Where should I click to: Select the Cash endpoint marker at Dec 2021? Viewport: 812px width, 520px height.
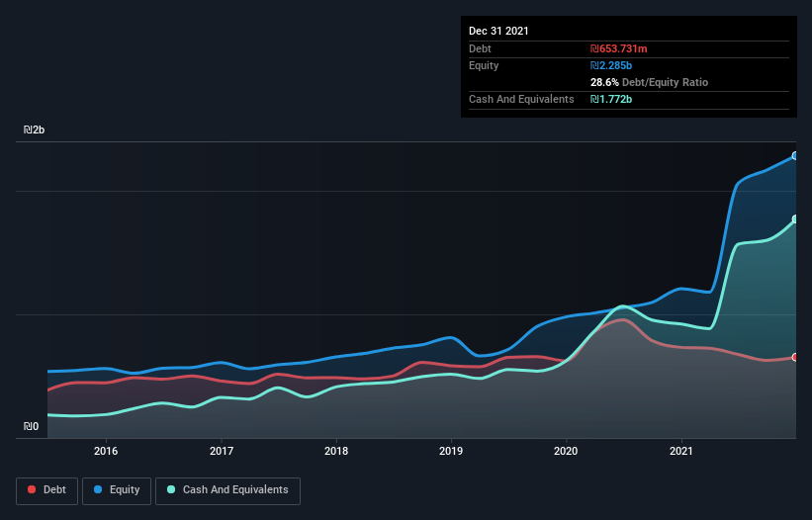[x=795, y=219]
